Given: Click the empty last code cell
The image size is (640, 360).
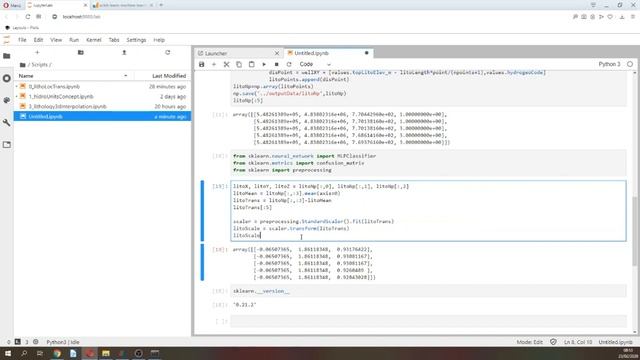Looking at the screenshot, I should click(x=428, y=321).
